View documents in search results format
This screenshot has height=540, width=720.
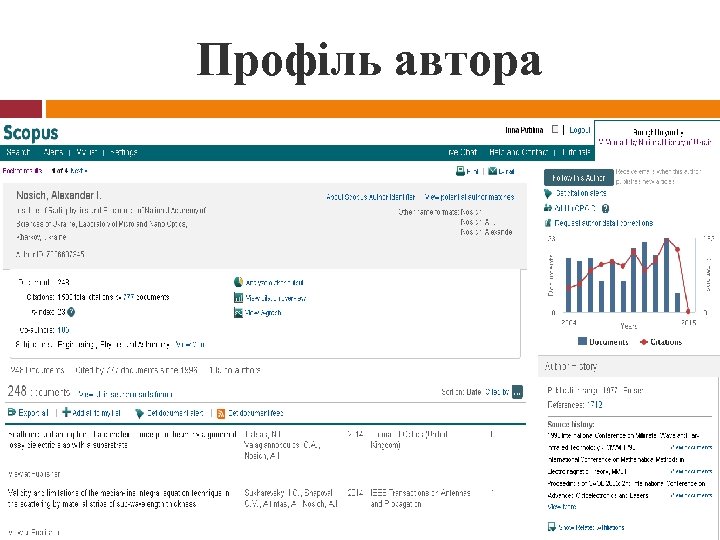pyautogui.click(x=125, y=394)
